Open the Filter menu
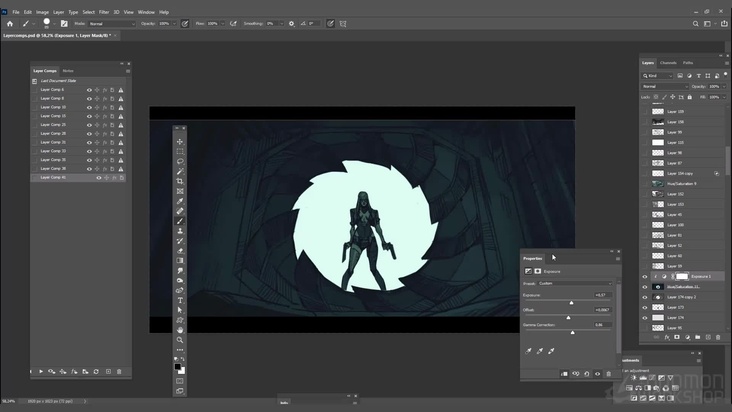Image resolution: width=732 pixels, height=412 pixels. [104, 12]
